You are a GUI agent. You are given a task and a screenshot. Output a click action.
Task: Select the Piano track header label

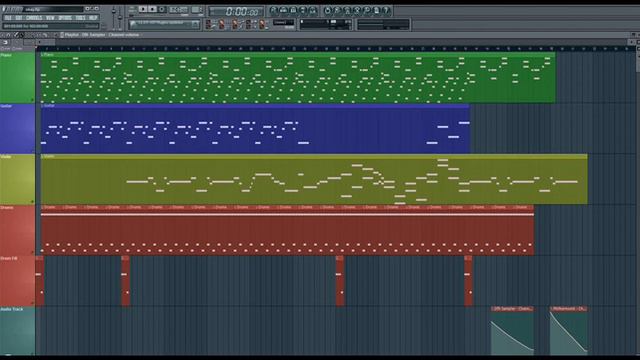coord(6,55)
